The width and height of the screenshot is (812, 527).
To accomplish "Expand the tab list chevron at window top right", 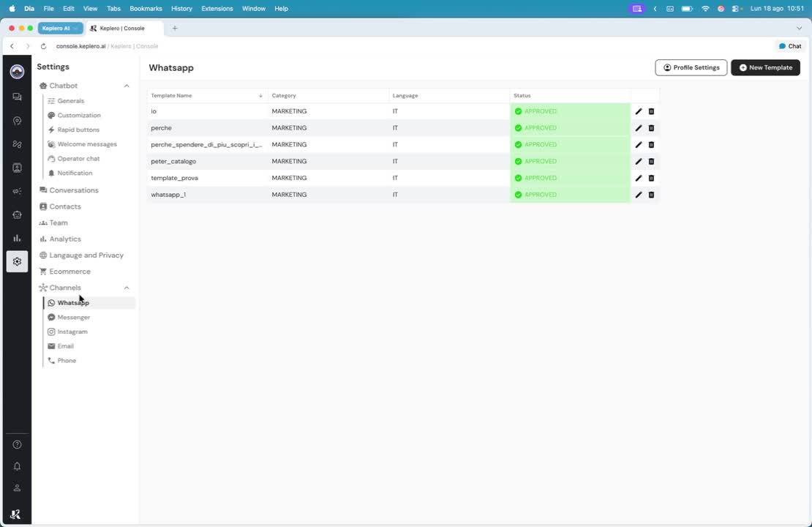I will pyautogui.click(x=799, y=28).
